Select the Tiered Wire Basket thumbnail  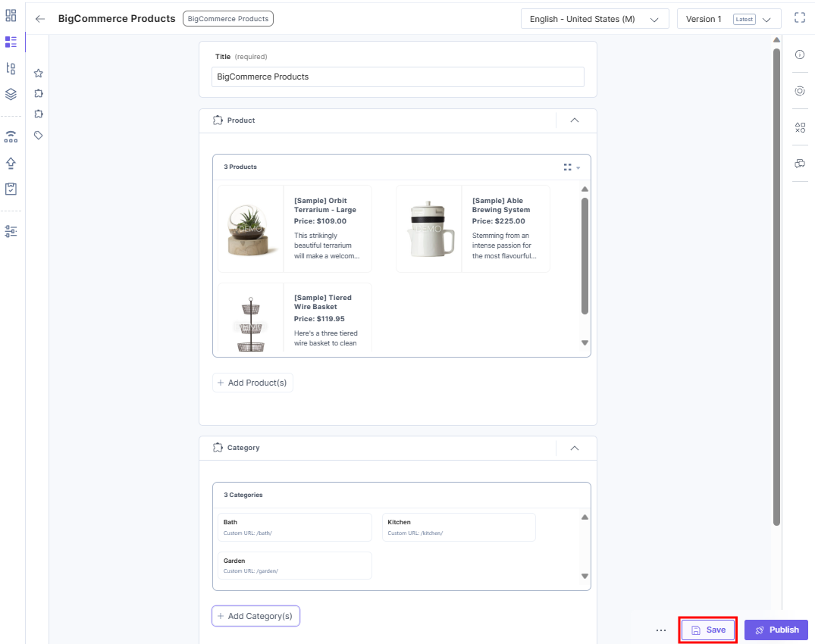coord(250,324)
